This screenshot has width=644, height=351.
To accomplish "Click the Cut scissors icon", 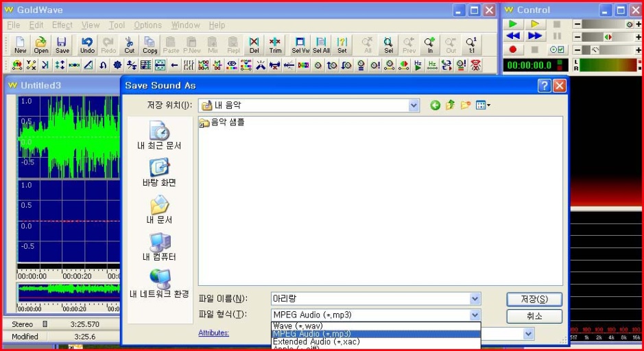I will click(130, 45).
